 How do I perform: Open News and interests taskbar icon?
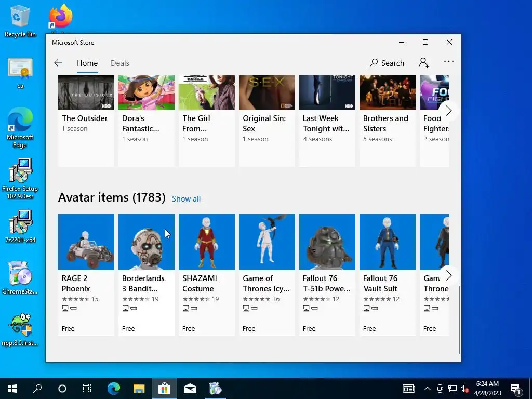tap(409, 389)
